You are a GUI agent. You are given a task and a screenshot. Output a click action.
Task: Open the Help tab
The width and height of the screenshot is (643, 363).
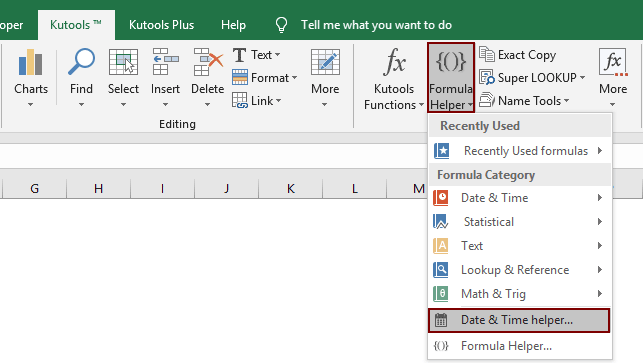pyautogui.click(x=233, y=25)
